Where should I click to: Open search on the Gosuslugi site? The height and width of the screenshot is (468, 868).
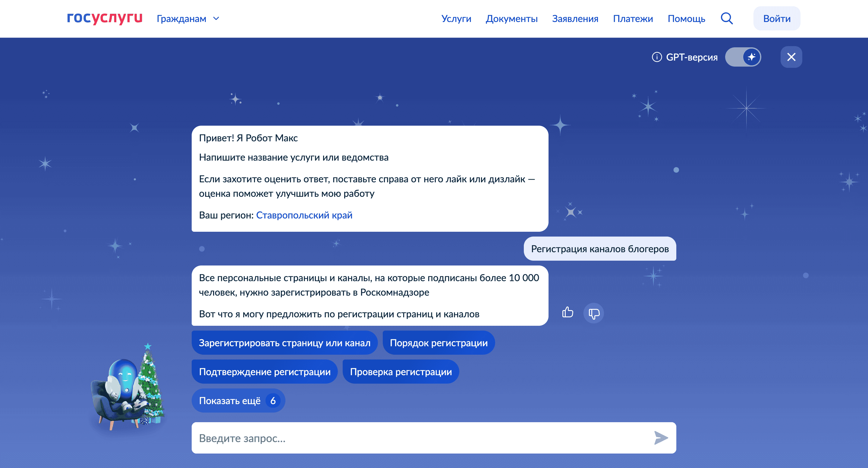[726, 18]
